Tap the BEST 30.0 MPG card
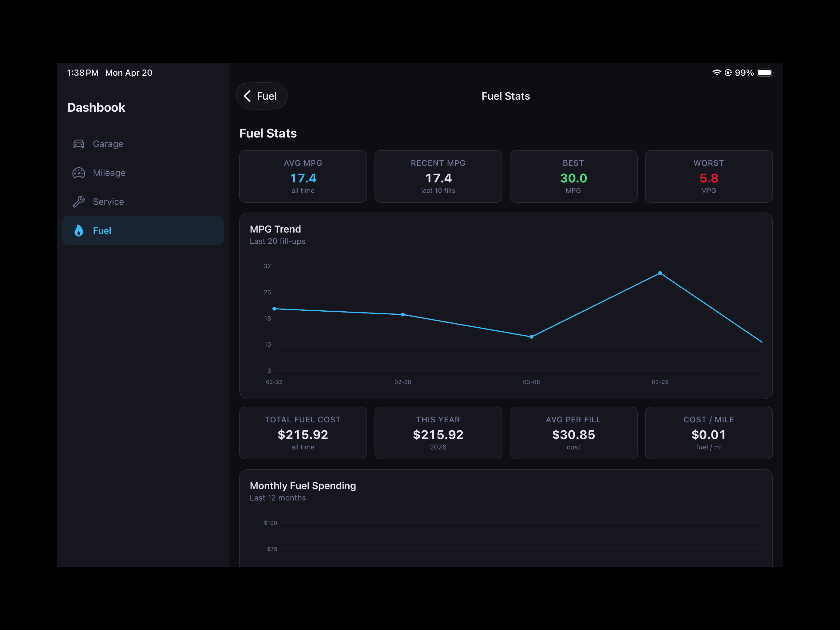Screen dimensions: 840x630 click(x=573, y=176)
